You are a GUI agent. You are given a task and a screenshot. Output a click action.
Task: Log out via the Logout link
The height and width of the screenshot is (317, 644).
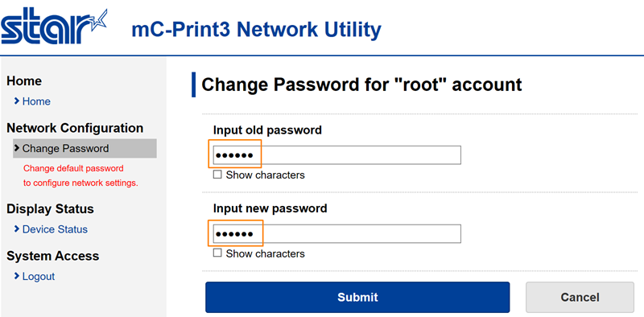click(38, 276)
